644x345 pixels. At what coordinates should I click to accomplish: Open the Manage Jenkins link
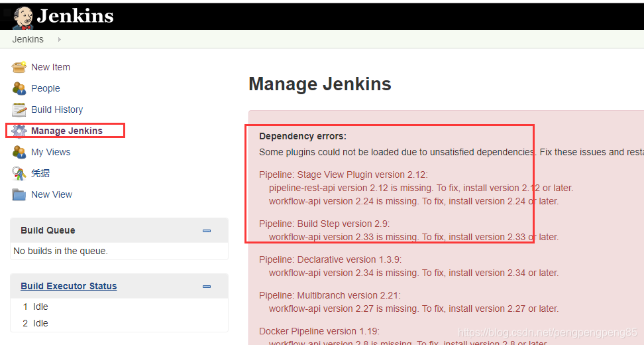[x=67, y=131]
